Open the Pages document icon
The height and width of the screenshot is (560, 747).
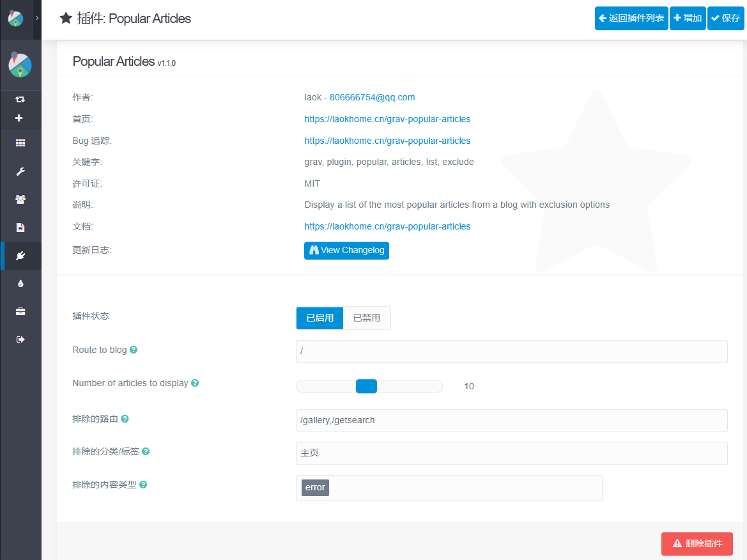[x=20, y=228]
